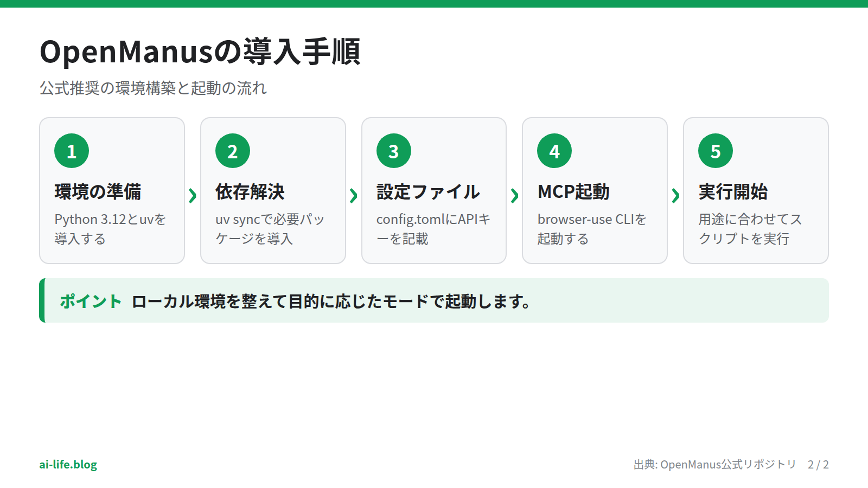Click the description browser-use CLIを起動する

[592, 229]
